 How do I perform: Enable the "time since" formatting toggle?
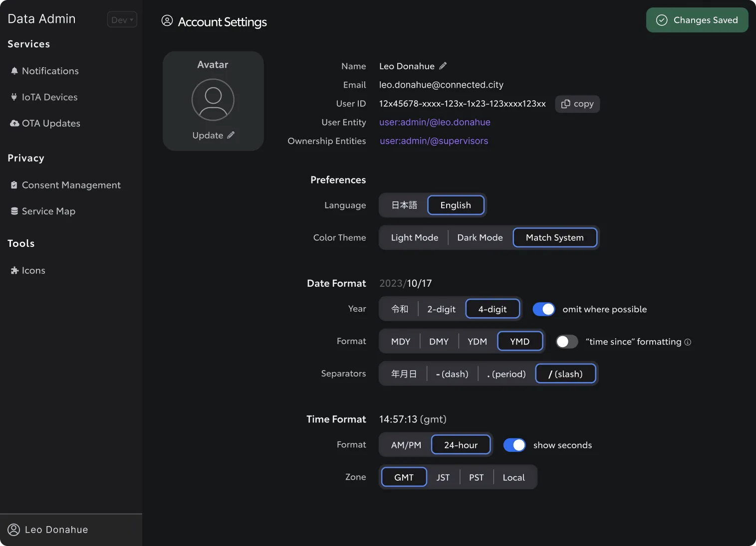click(x=567, y=342)
